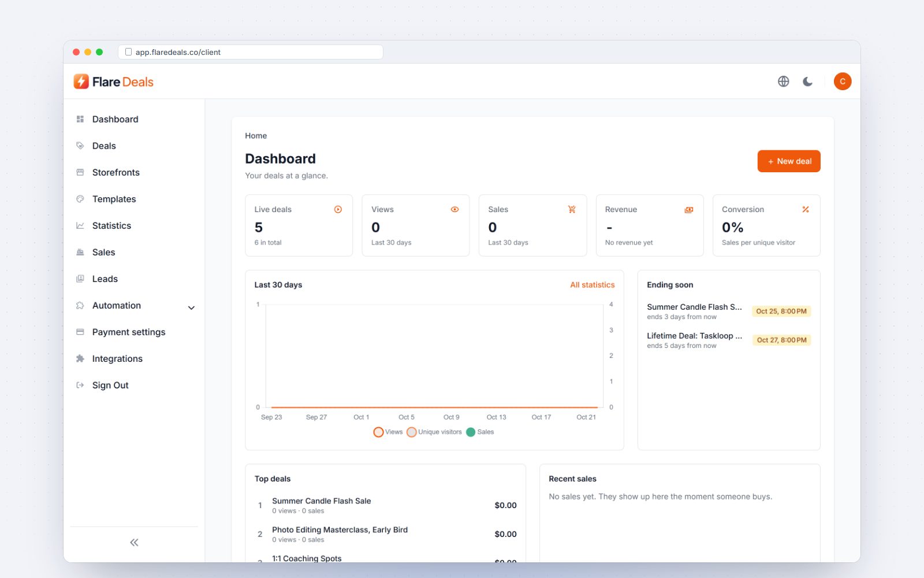This screenshot has height=578, width=924.
Task: Open the Statistics page
Action: pos(111,225)
